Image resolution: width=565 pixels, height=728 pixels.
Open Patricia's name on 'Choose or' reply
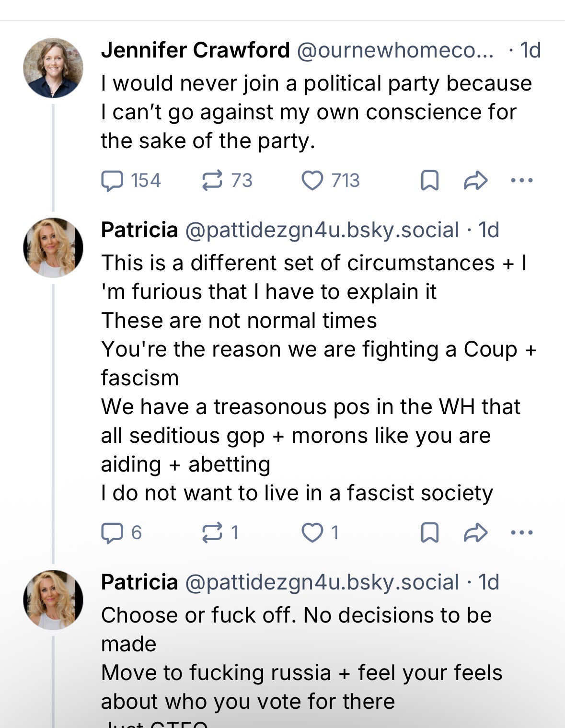click(139, 582)
